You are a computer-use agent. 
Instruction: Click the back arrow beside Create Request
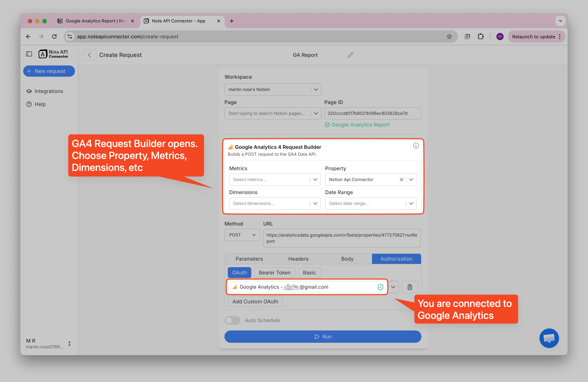point(89,55)
